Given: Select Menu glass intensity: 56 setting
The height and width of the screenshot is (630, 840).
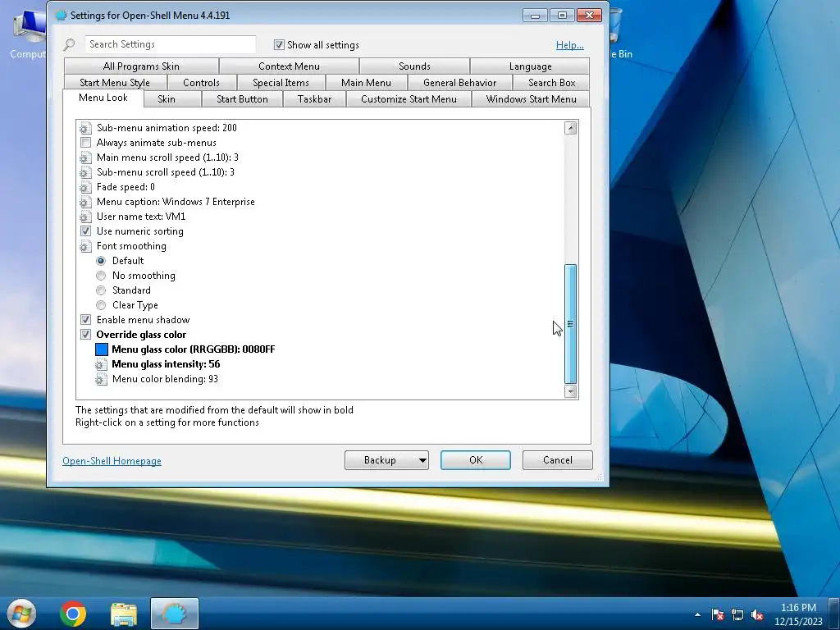Looking at the screenshot, I should tap(166, 364).
